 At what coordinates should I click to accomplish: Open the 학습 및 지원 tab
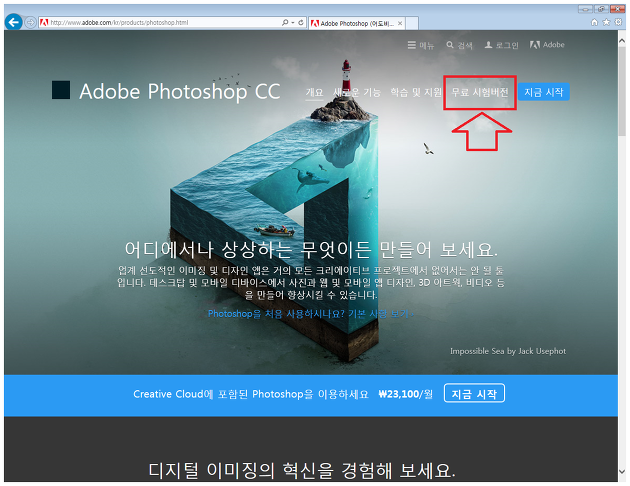416,92
